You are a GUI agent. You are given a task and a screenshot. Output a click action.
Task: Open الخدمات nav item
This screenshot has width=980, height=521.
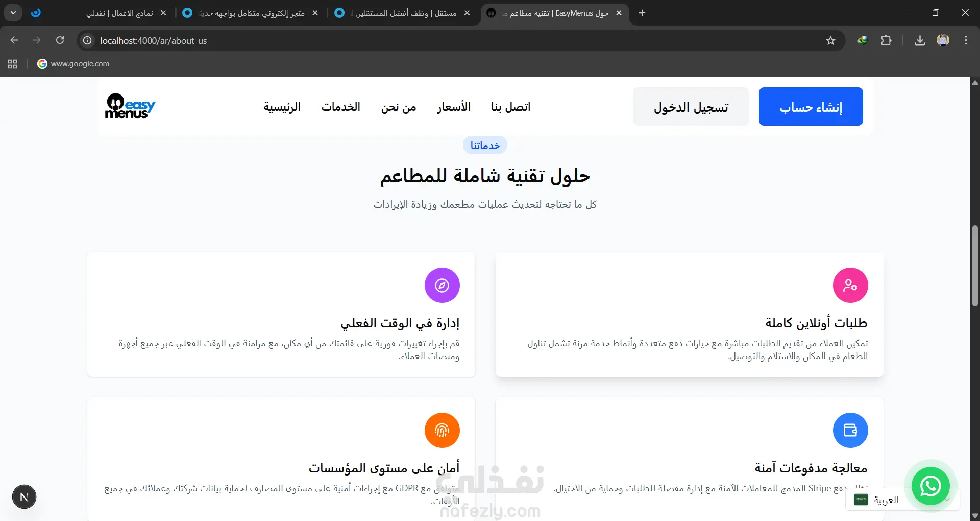click(x=341, y=107)
